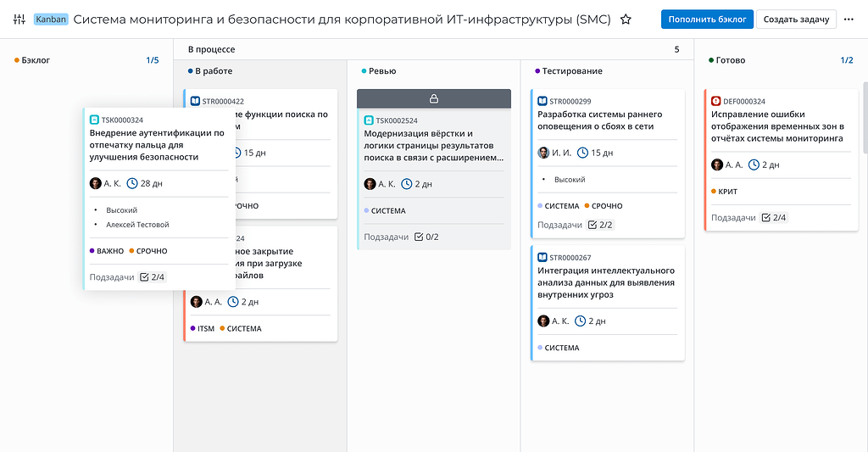Click A. K. avatar on TSK0000324 card
Screen dimensions: 868x452
pos(96,183)
